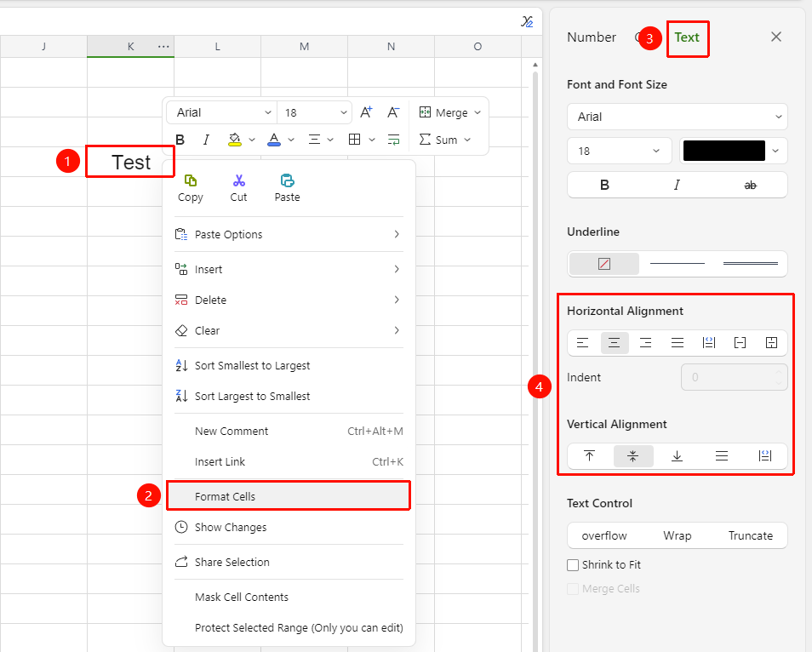Click the column M header
This screenshot has width=812, height=652.
click(x=304, y=47)
